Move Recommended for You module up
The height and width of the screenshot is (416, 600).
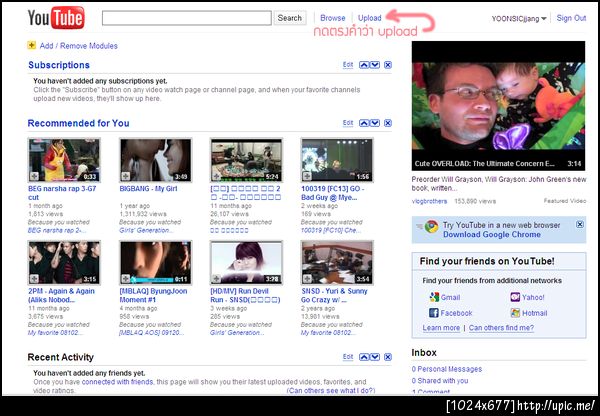(x=364, y=123)
